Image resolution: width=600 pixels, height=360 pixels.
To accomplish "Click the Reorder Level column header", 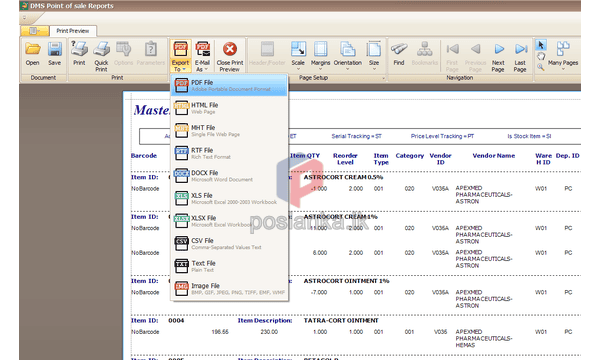I will [x=345, y=159].
